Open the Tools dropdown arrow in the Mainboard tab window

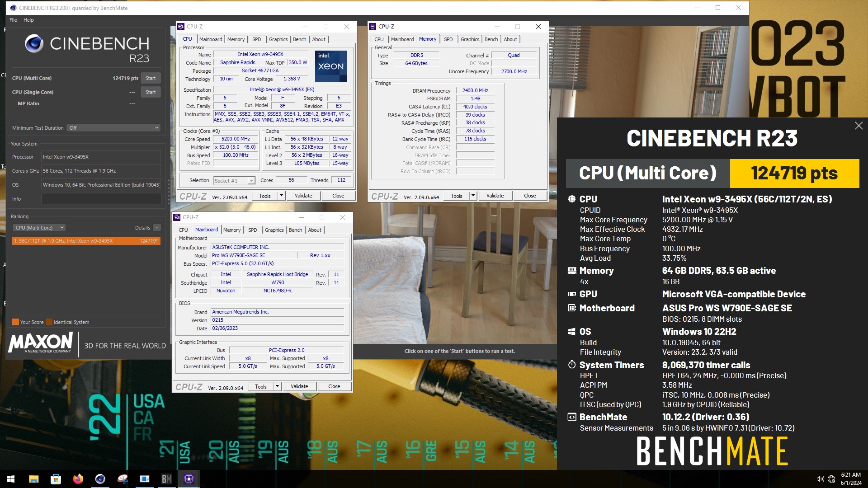(x=277, y=386)
